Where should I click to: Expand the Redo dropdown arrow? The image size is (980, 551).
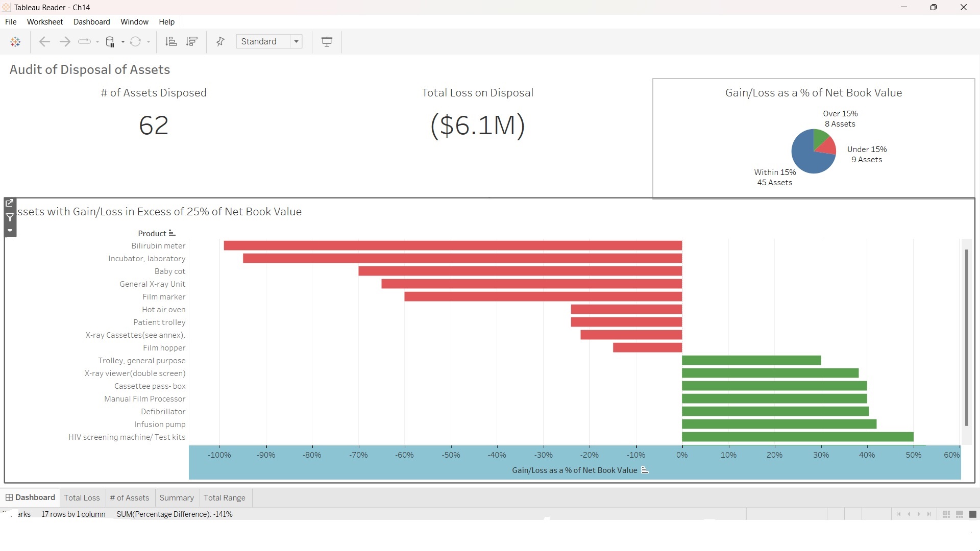pos(97,41)
